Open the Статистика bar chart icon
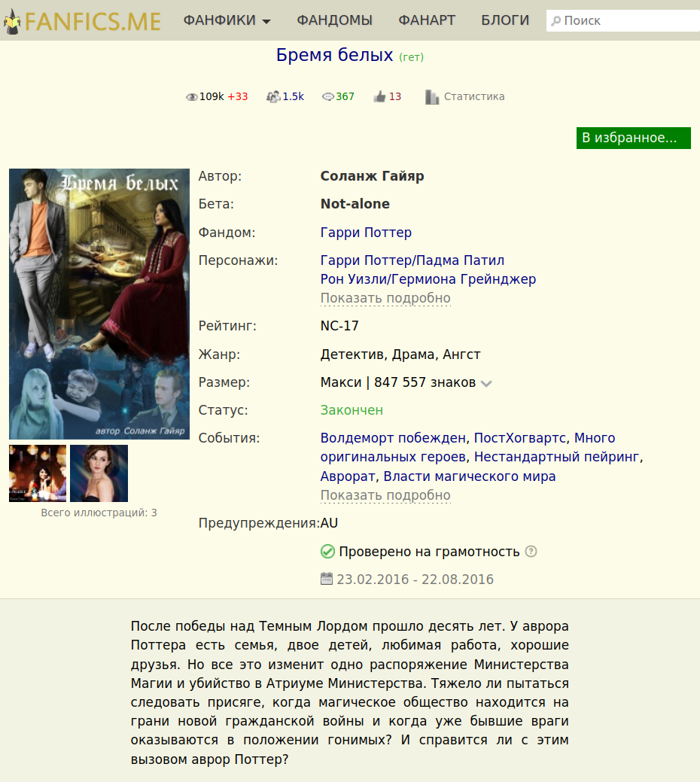The height and width of the screenshot is (782, 700). 432,97
